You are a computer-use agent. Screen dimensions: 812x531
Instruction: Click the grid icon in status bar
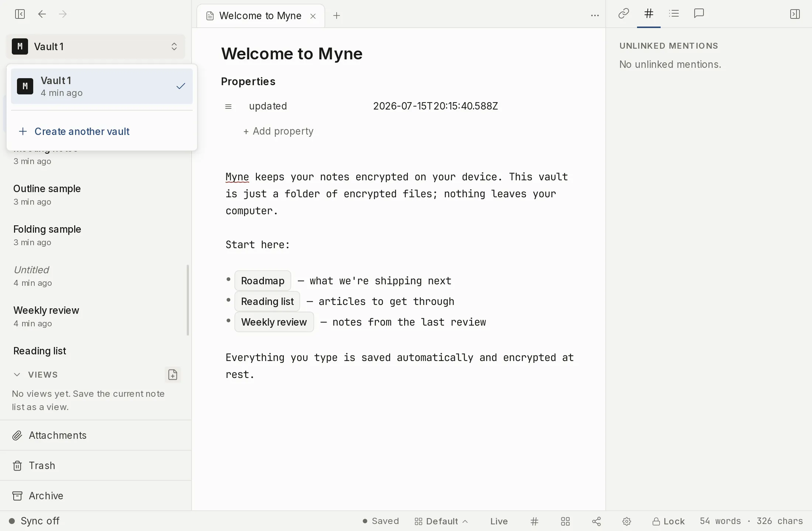565,521
